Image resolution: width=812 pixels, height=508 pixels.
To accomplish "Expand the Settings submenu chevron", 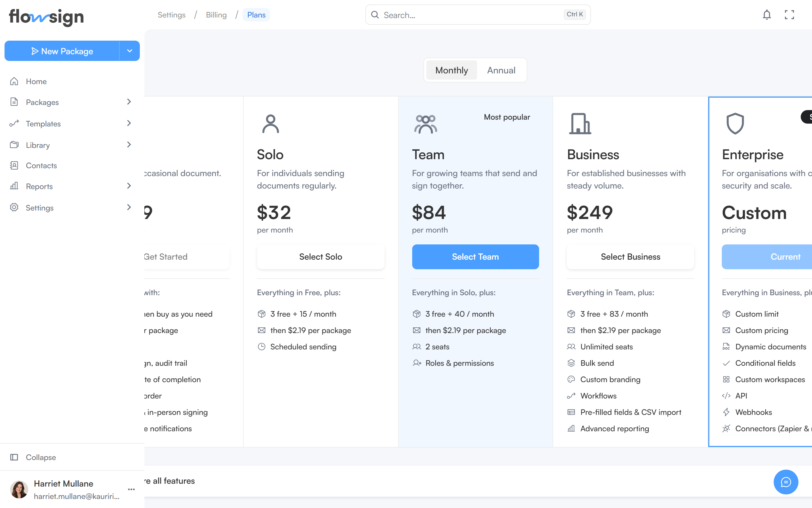I will tap(129, 207).
